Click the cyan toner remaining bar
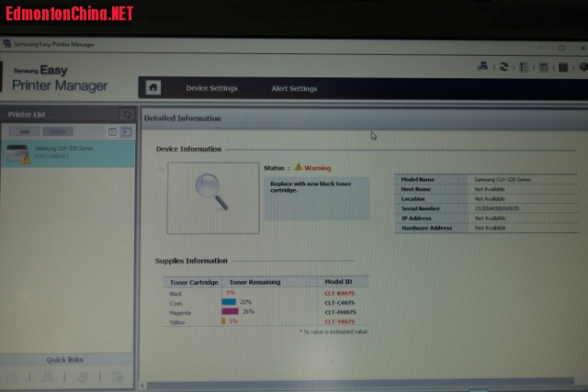The image size is (588, 392). (229, 302)
